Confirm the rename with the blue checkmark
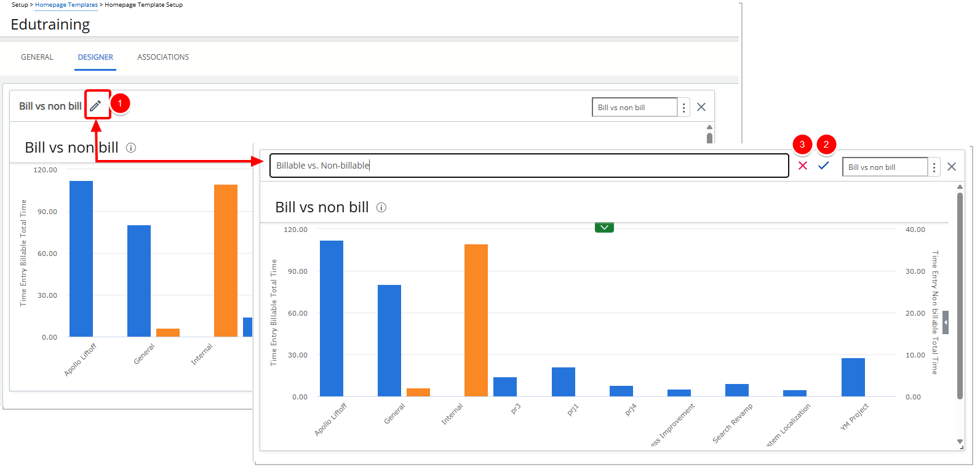This screenshot has height=472, width=980. [823, 166]
